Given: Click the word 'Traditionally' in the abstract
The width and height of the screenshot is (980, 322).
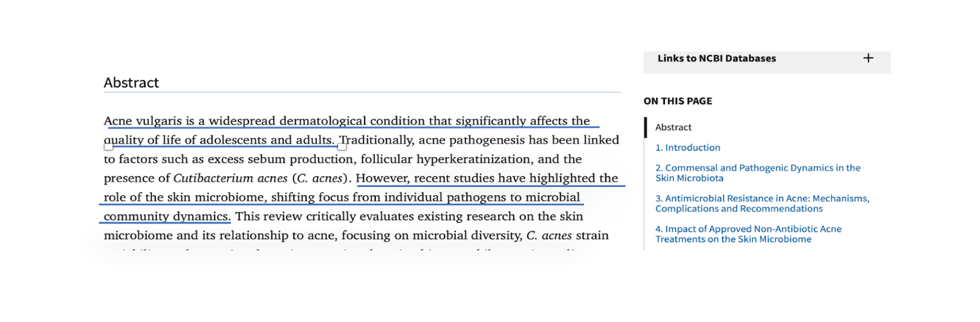Looking at the screenshot, I should click(376, 140).
